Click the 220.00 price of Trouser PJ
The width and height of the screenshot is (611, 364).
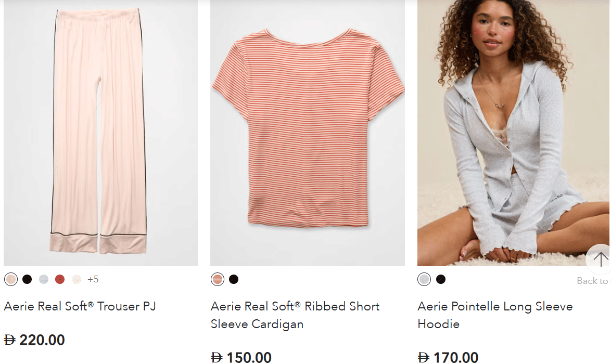(42, 340)
